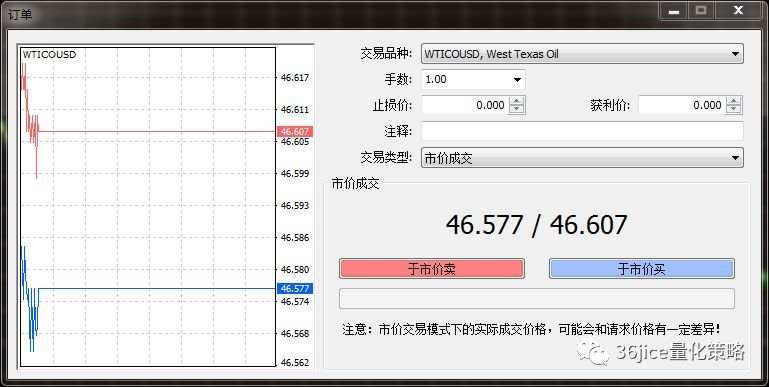Click the 46.562 axis price label
The width and height of the screenshot is (769, 387).
[295, 362]
